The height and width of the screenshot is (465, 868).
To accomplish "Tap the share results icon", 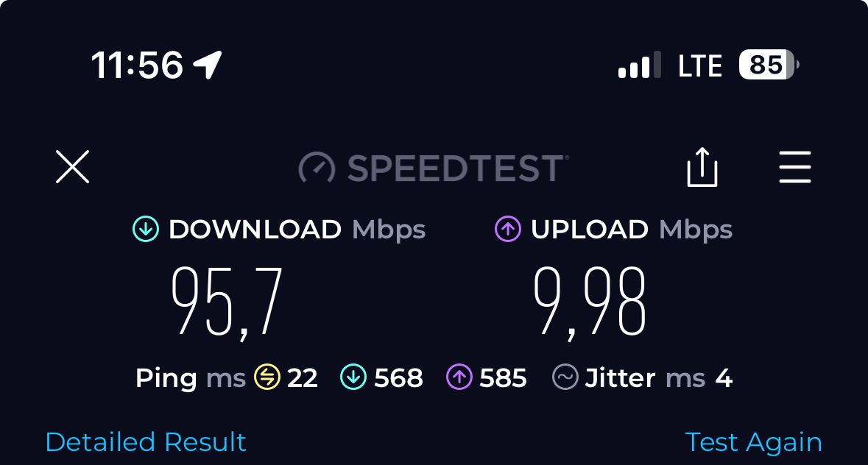I will click(x=702, y=166).
